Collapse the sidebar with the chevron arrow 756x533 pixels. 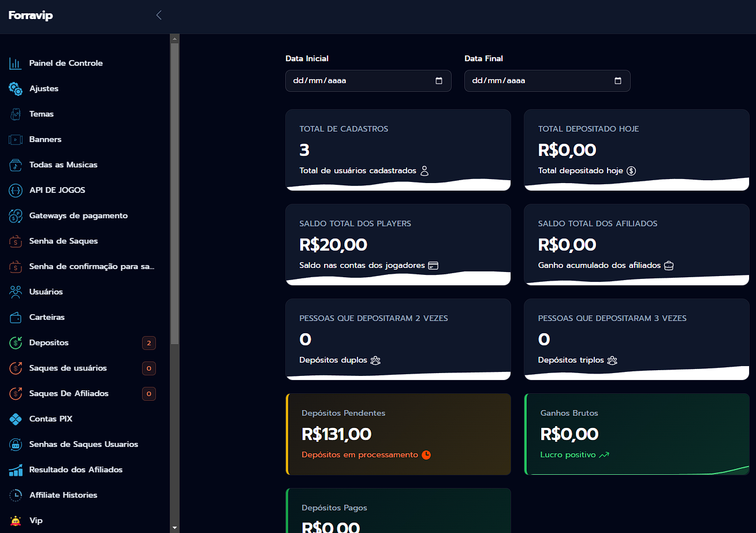(159, 16)
